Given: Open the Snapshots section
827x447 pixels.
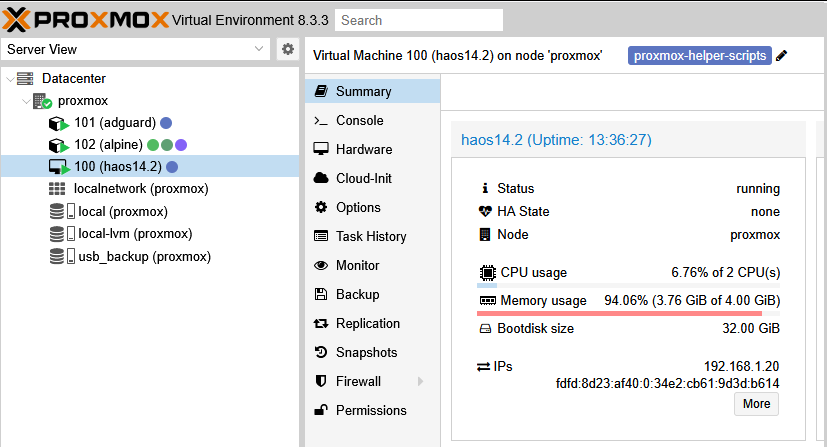Looking at the screenshot, I should click(x=366, y=352).
